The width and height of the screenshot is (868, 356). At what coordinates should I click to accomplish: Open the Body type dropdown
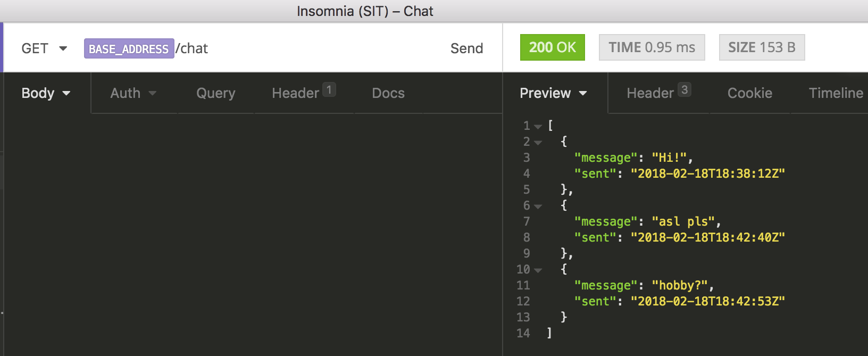point(46,93)
